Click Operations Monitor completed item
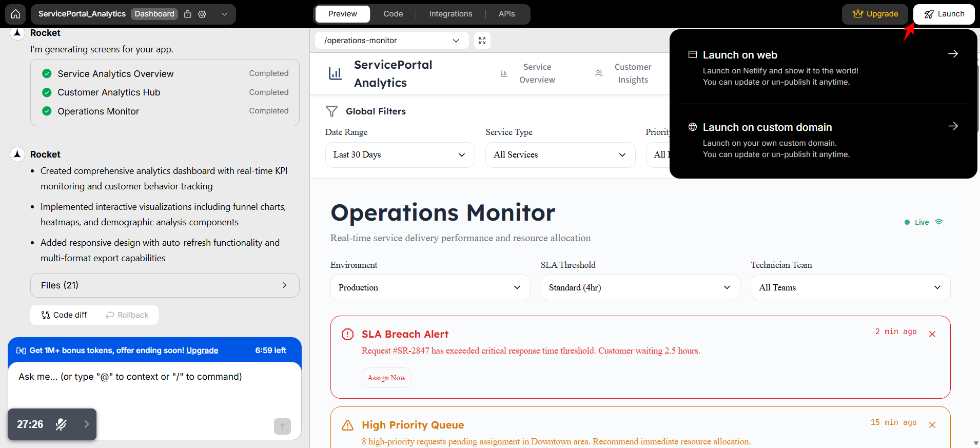Viewport: 980px width, 448px height. (165, 111)
